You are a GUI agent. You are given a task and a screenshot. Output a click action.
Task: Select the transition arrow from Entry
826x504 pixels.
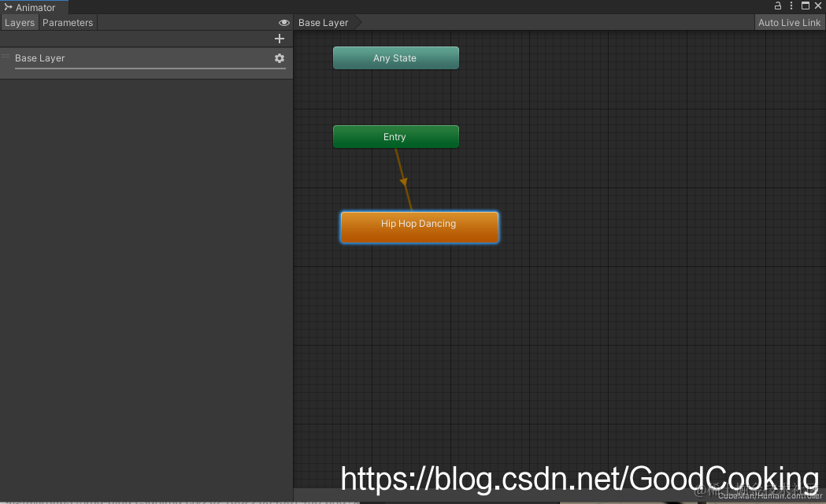click(403, 180)
